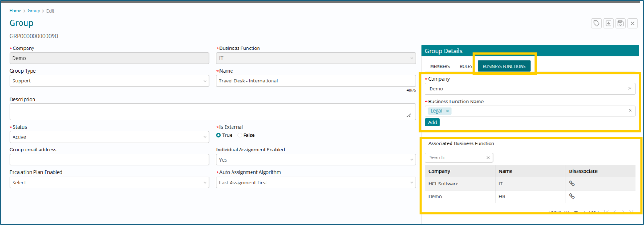Screen dimensions: 644x225
Task: Select True for Is External
Action: (219, 136)
